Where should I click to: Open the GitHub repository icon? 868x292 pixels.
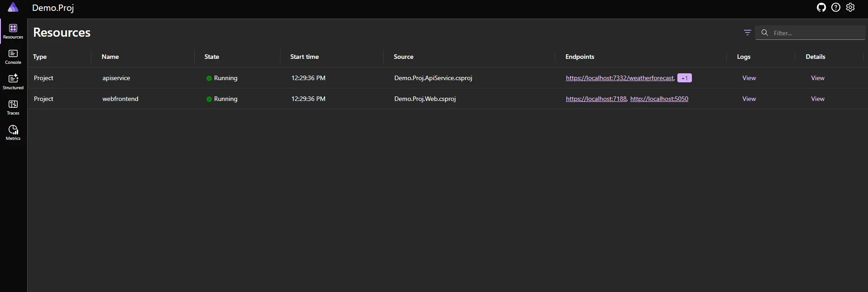(x=821, y=7)
